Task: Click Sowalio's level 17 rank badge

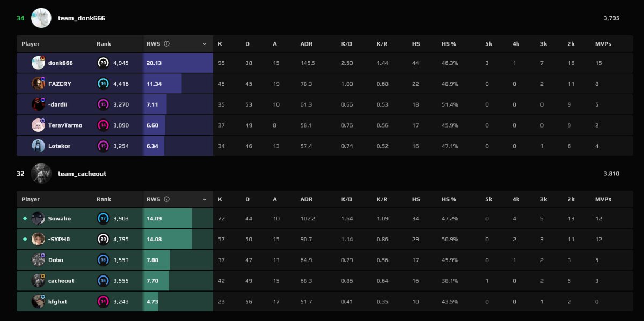Action: click(103, 218)
